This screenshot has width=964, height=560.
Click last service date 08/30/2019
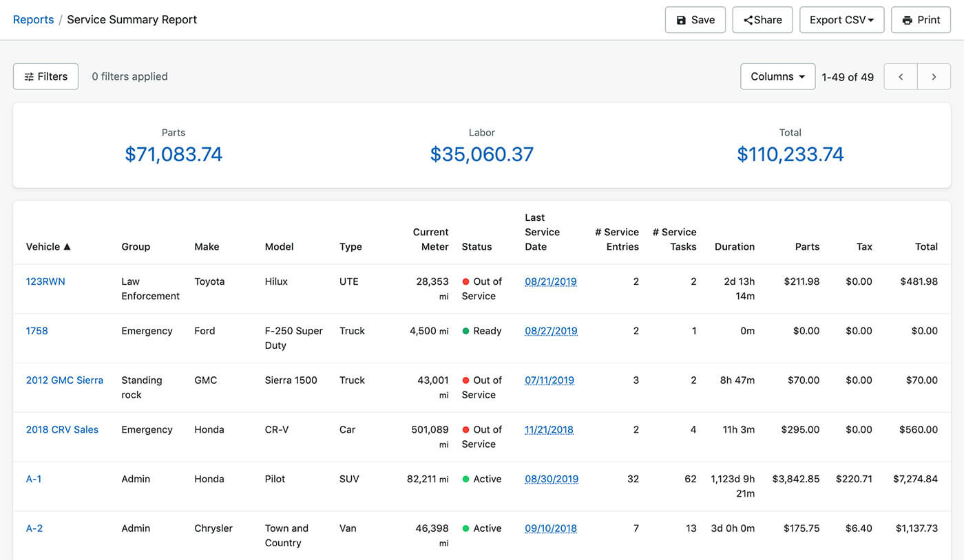click(x=551, y=479)
